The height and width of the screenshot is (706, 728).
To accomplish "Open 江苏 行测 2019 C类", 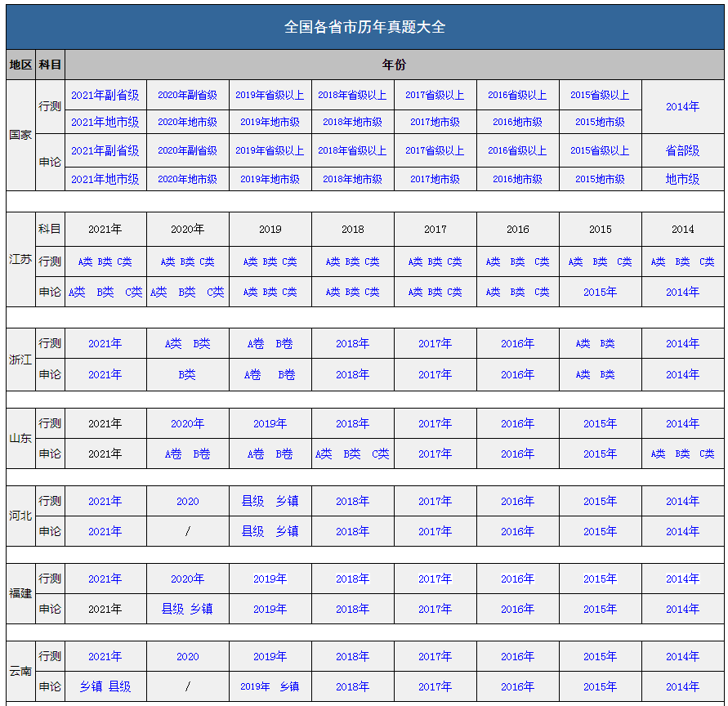I will 289,261.
